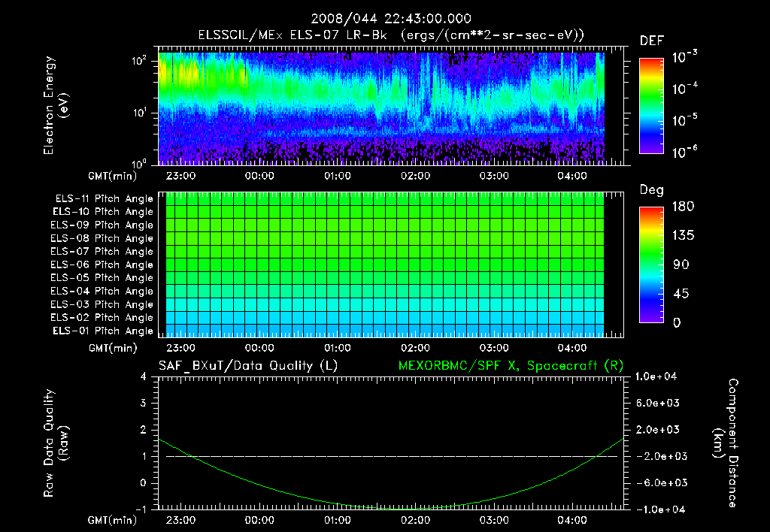The height and width of the screenshot is (532, 770).
Task: Select the ELS-06 Pitch Angle row label
Action: click(102, 264)
